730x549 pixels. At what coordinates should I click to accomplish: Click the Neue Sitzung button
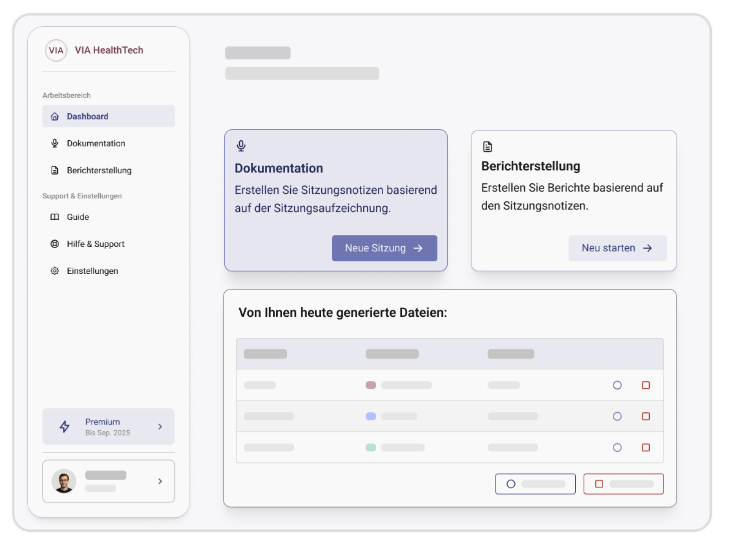click(385, 248)
